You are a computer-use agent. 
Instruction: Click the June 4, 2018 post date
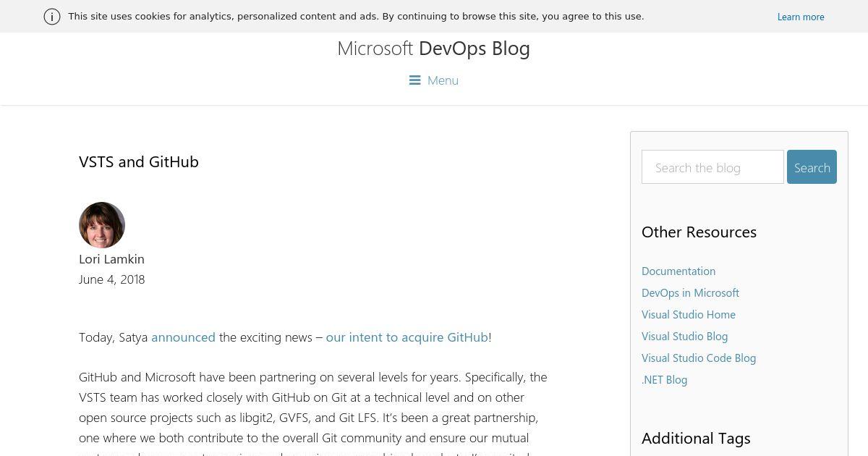pyautogui.click(x=111, y=279)
